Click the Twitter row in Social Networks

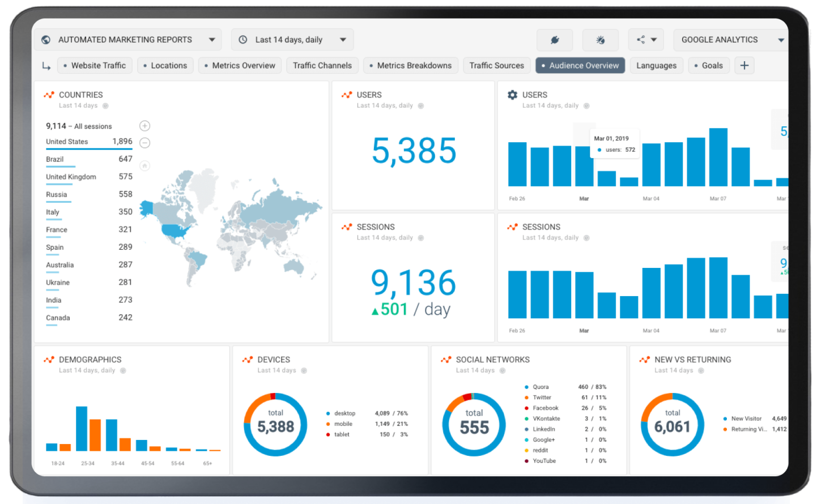tap(565, 398)
